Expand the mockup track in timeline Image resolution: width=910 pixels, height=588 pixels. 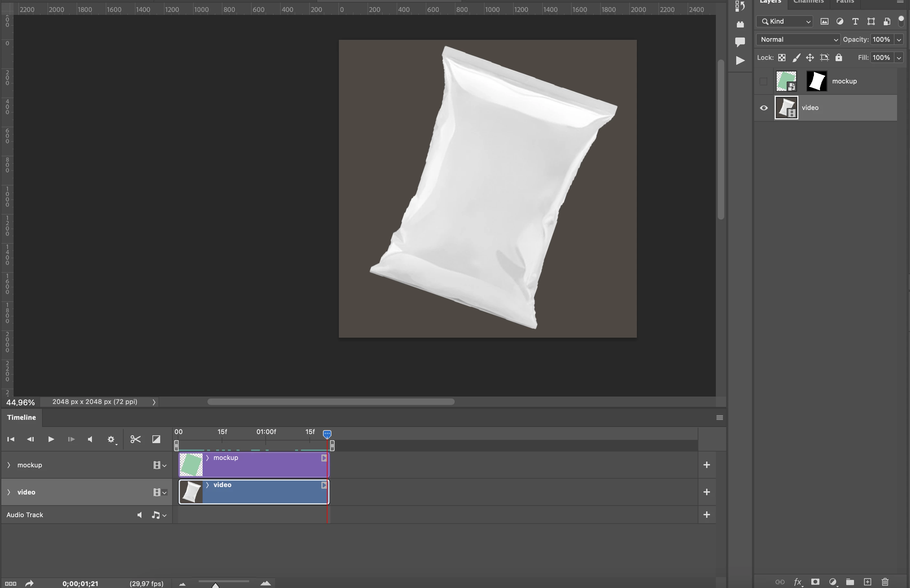(9, 465)
